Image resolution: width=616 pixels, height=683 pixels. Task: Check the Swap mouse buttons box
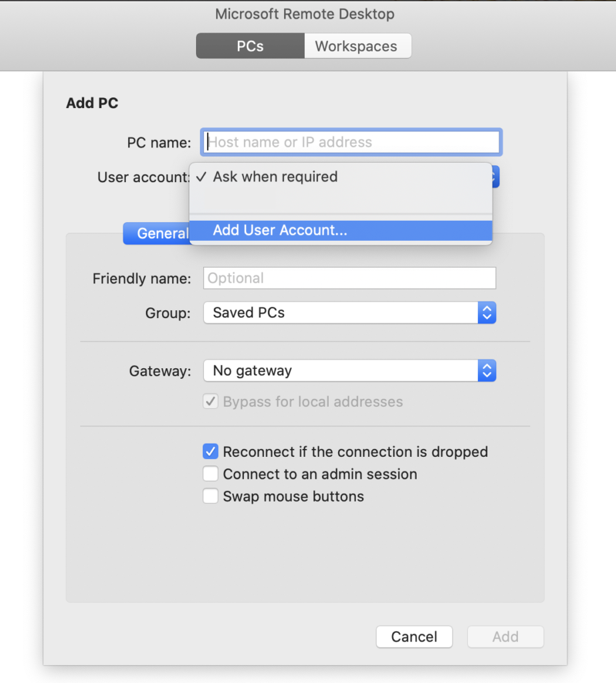coord(211,496)
